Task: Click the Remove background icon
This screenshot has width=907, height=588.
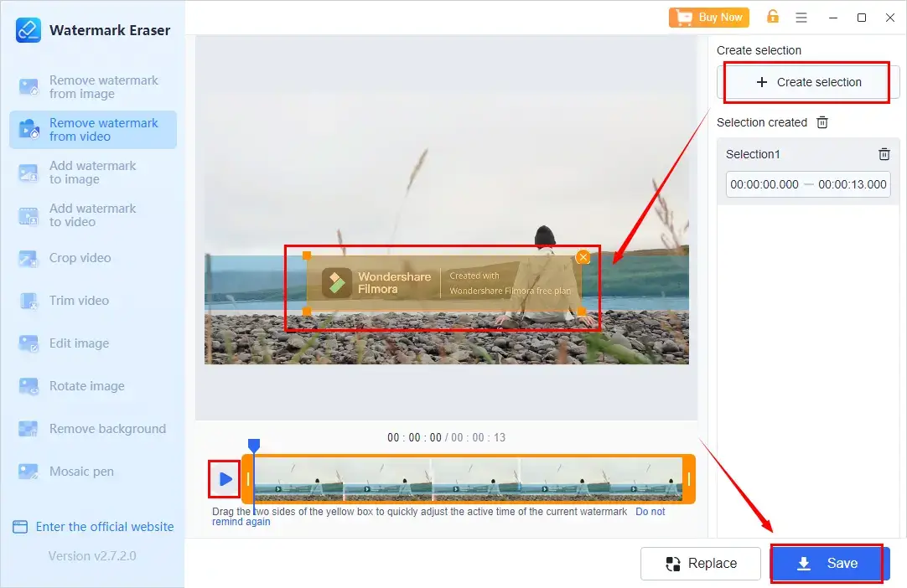Action: tap(29, 429)
